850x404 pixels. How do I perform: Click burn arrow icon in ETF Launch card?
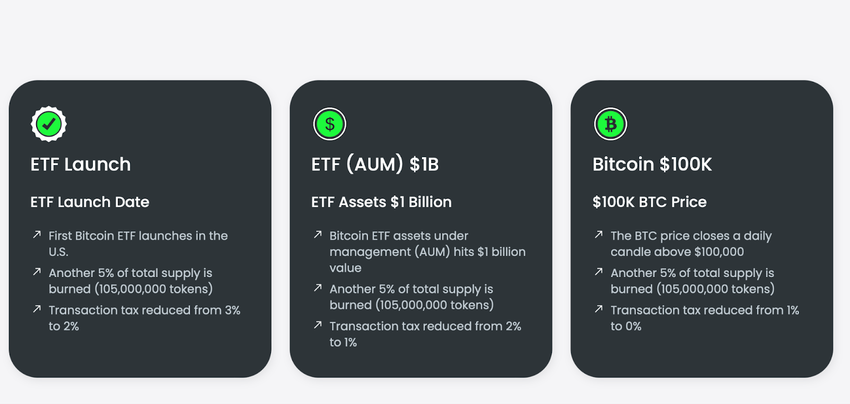point(36,272)
